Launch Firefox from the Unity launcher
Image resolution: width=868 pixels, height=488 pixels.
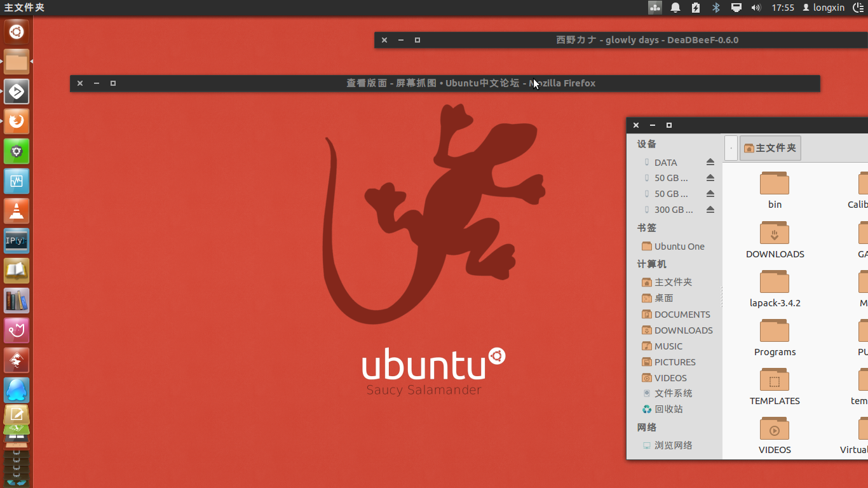(x=17, y=121)
